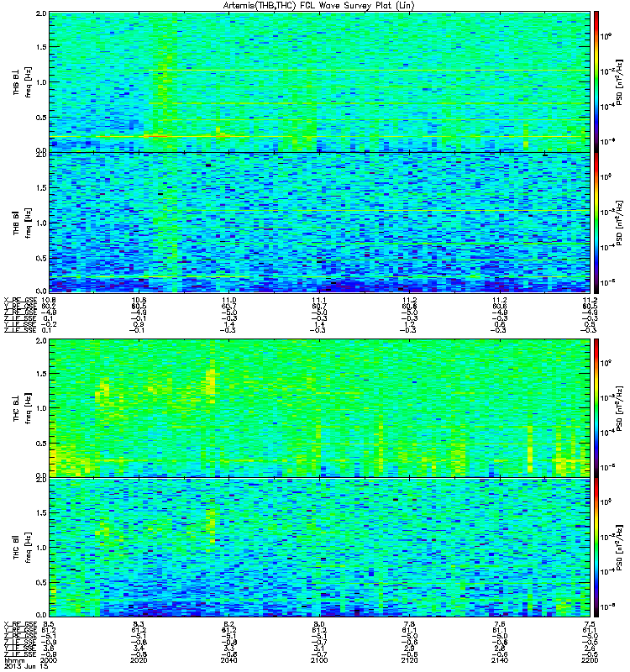Click the "2100" time label on bottom axis

pos(319,660)
